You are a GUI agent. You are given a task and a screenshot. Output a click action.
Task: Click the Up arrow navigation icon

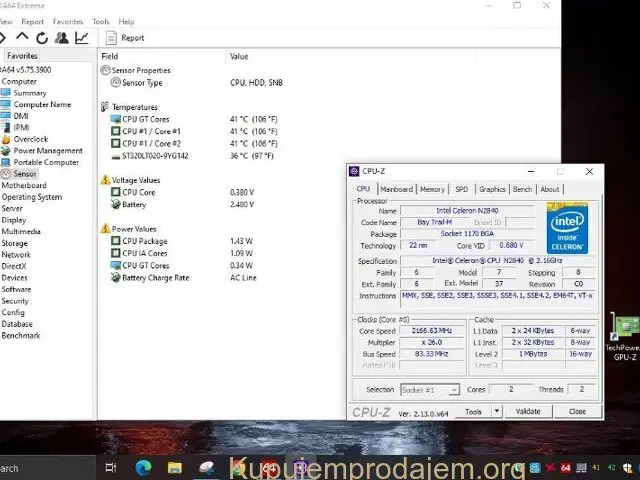(x=22, y=38)
